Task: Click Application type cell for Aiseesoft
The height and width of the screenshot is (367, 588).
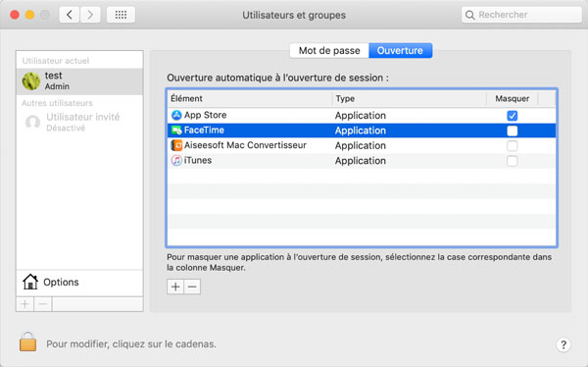Action: 361,145
